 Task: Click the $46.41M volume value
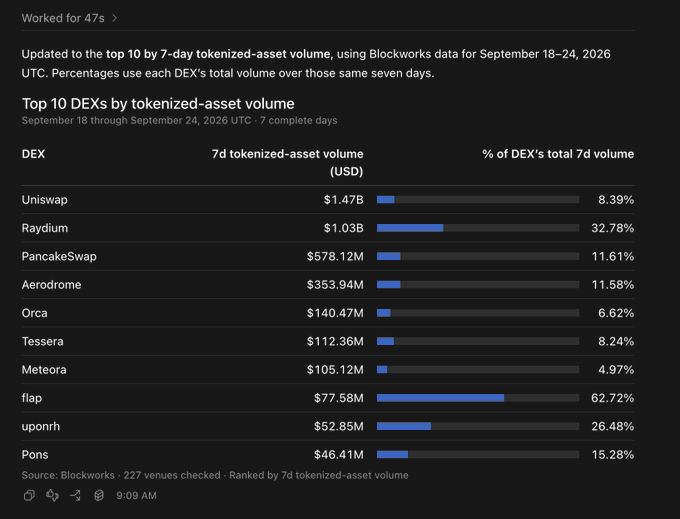click(339, 455)
